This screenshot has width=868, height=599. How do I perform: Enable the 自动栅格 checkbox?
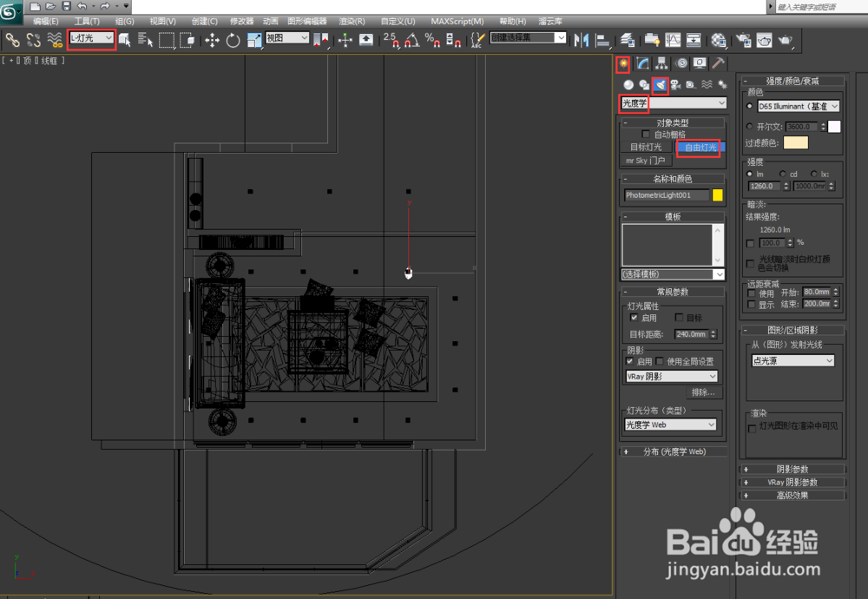(646, 134)
